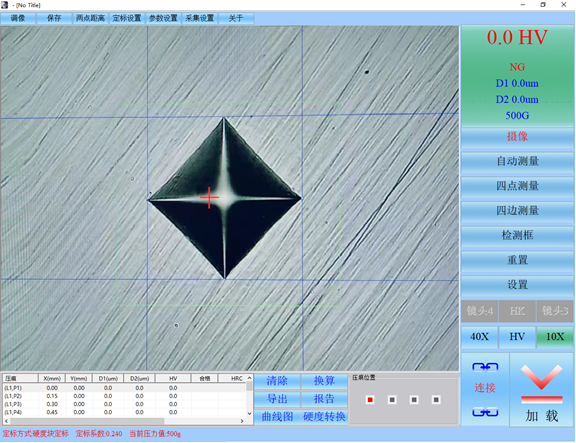Viewport: 576px width, 443px height.
Task: Click the 自动测量 auto measure button
Action: pyautogui.click(x=517, y=161)
